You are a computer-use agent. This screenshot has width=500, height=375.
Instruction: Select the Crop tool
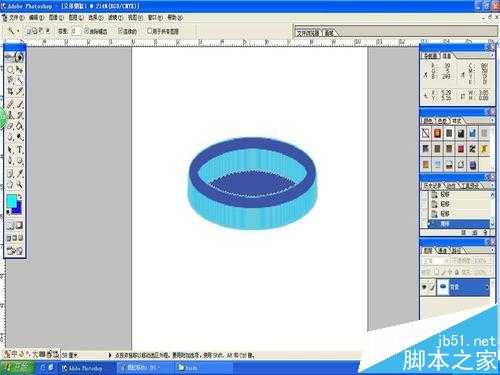10,91
